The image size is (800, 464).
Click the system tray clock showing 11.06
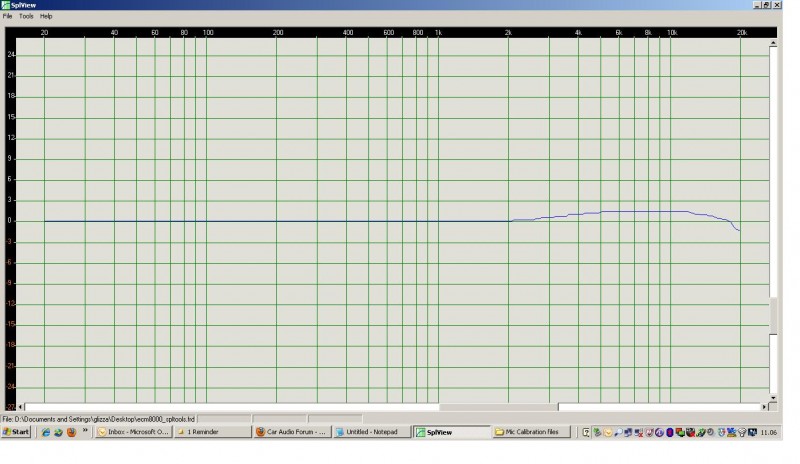[768, 432]
